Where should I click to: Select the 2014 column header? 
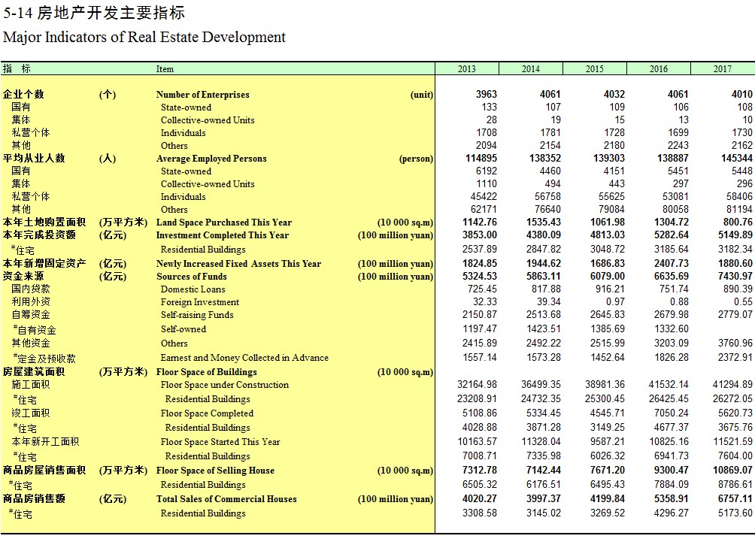531,69
